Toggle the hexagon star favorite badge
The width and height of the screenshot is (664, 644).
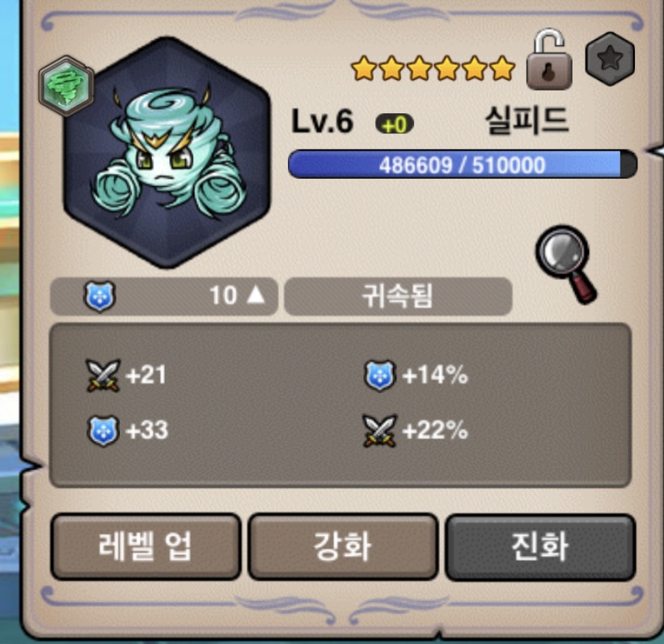tap(610, 58)
